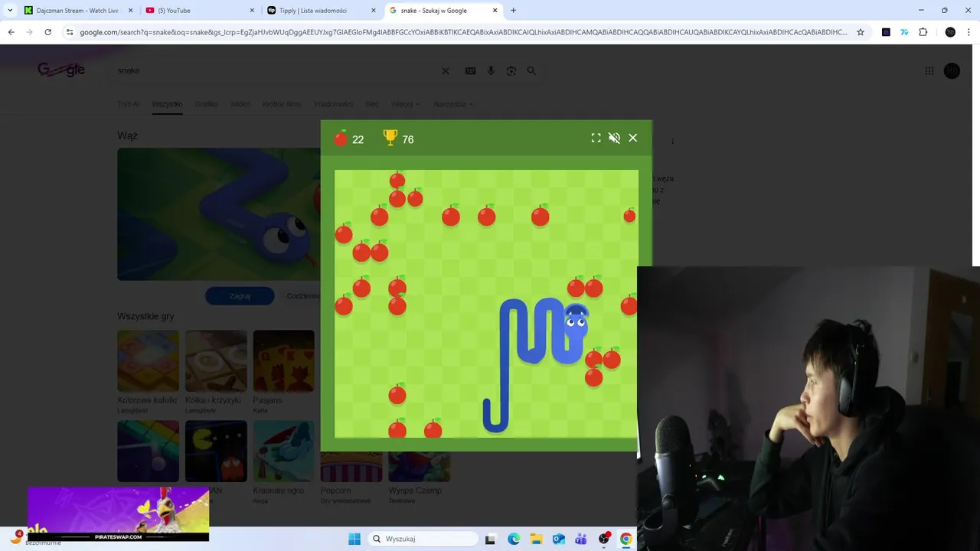
Task: Go back to the previous page
Action: coord(11,32)
